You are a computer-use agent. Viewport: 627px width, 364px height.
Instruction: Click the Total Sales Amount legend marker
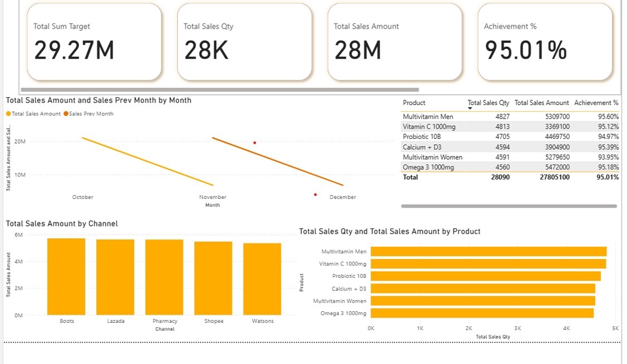pos(8,114)
